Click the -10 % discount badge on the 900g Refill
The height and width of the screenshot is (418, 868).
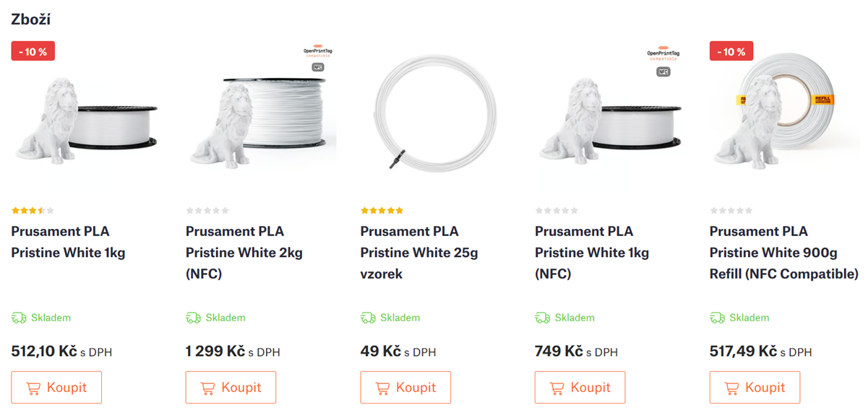pos(731,51)
